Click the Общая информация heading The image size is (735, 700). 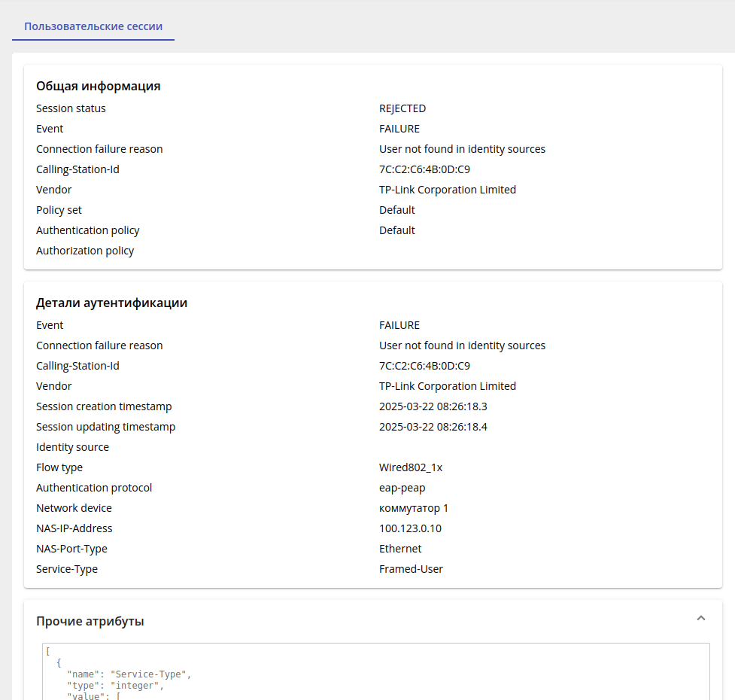(x=99, y=86)
